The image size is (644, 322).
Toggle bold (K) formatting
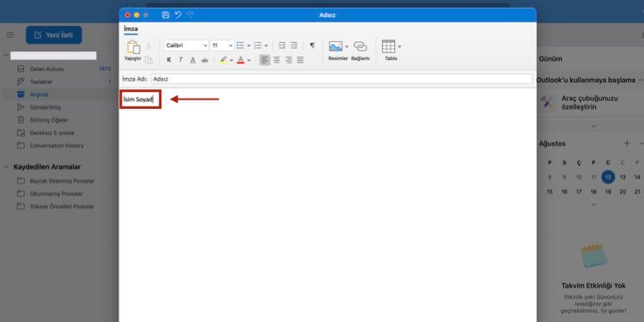click(x=169, y=60)
